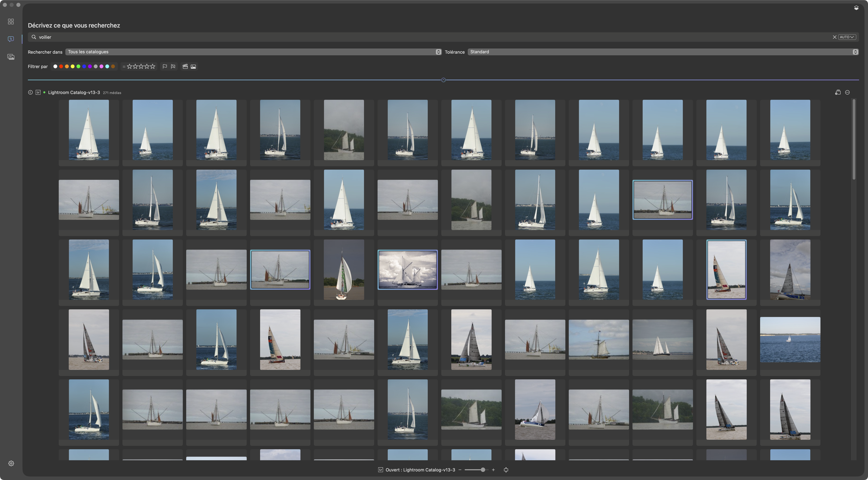Select the wide blue sea distant sailboat thumbnail
The image size is (868, 480).
coord(790,340)
